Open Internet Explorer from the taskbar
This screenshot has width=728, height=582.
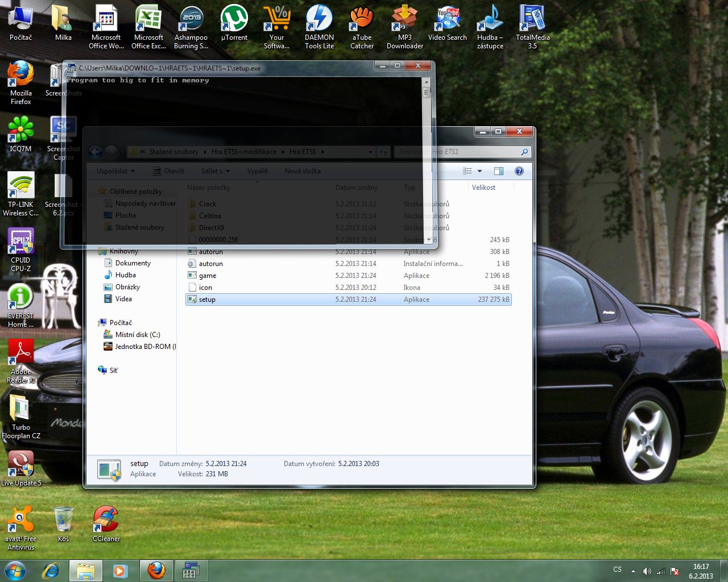51,570
